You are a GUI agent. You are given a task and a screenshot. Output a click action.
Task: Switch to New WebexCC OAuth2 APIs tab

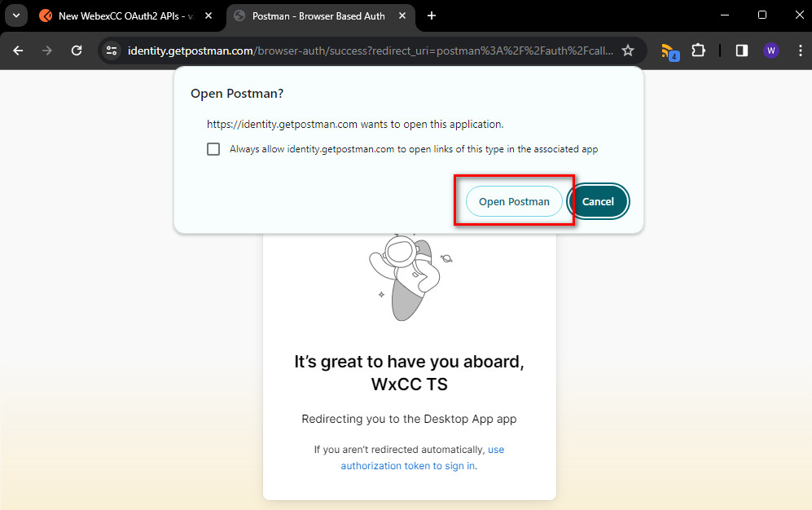[x=126, y=16]
